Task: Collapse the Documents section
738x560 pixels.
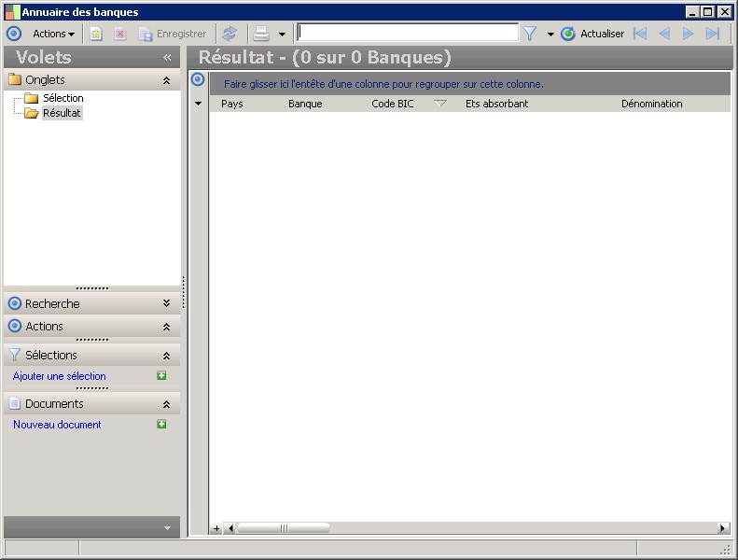Action: 166,404
